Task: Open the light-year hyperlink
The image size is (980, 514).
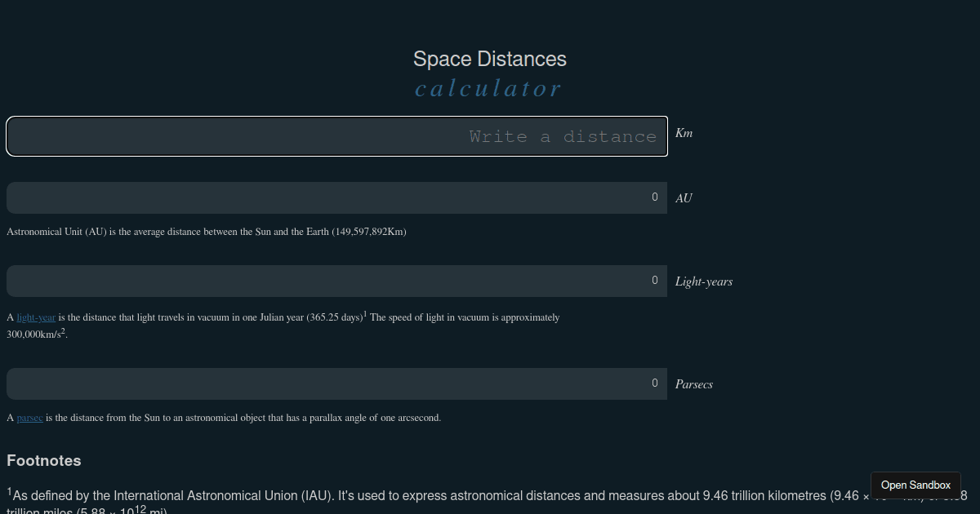Action: 36,317
